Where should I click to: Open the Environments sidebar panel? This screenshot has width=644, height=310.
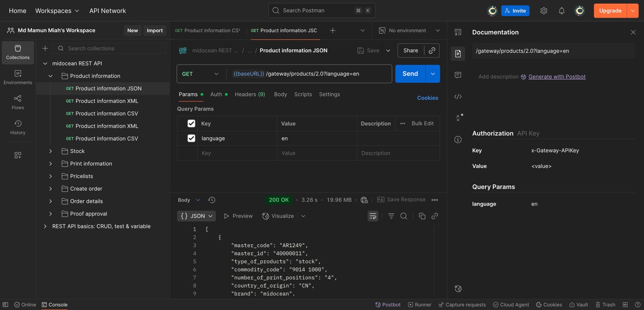[18, 77]
